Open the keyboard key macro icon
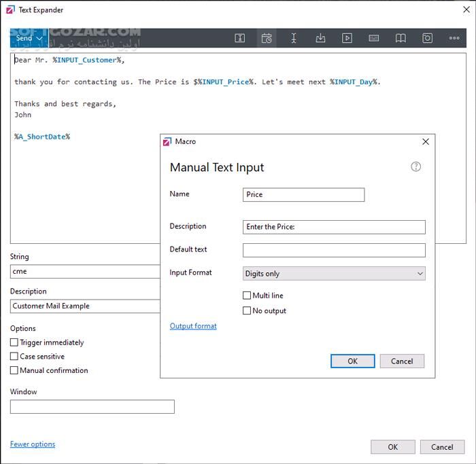This screenshot has width=476, height=464. [x=373, y=39]
